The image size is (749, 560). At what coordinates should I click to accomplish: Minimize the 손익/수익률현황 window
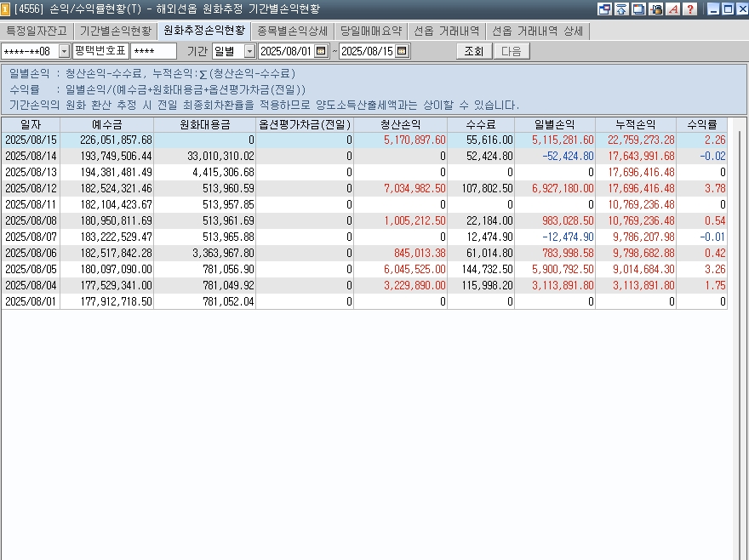(x=713, y=9)
